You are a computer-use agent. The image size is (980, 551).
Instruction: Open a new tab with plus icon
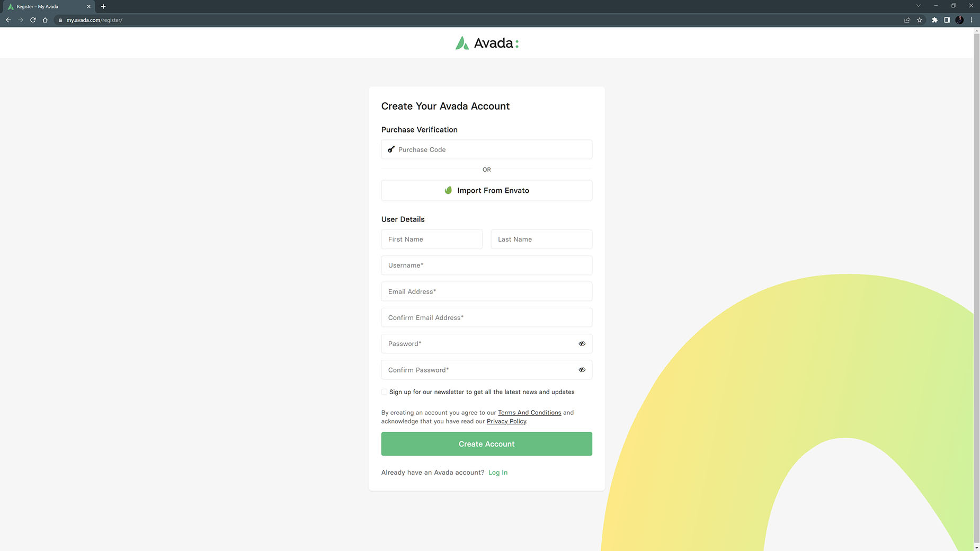(x=103, y=6)
